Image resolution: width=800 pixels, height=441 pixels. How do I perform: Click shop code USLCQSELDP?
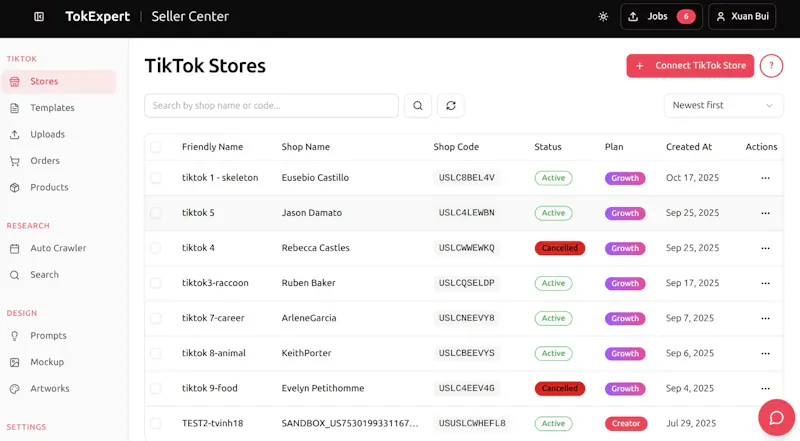click(466, 283)
